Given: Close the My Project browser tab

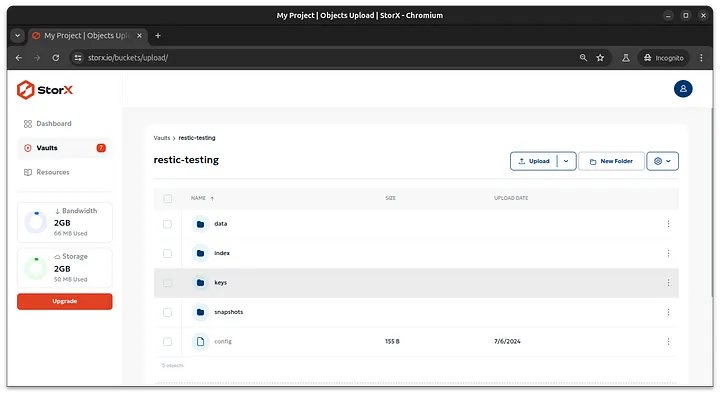Looking at the screenshot, I should click(x=140, y=35).
